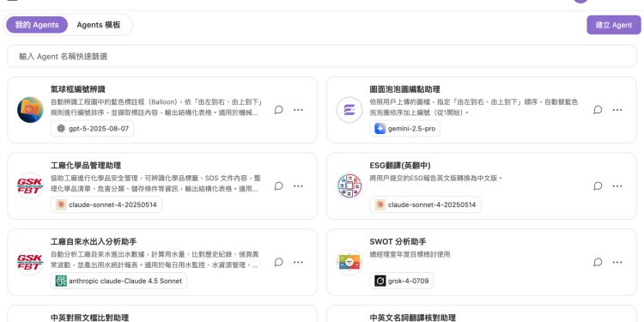The height and width of the screenshot is (322, 644).
Task: Click the Grok icon in grok-4-0709 tag
Action: click(x=380, y=281)
